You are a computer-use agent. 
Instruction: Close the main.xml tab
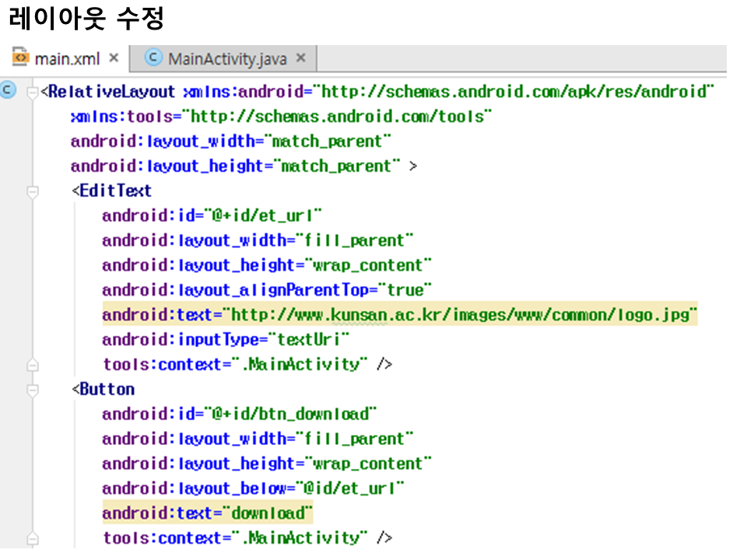coord(114,58)
